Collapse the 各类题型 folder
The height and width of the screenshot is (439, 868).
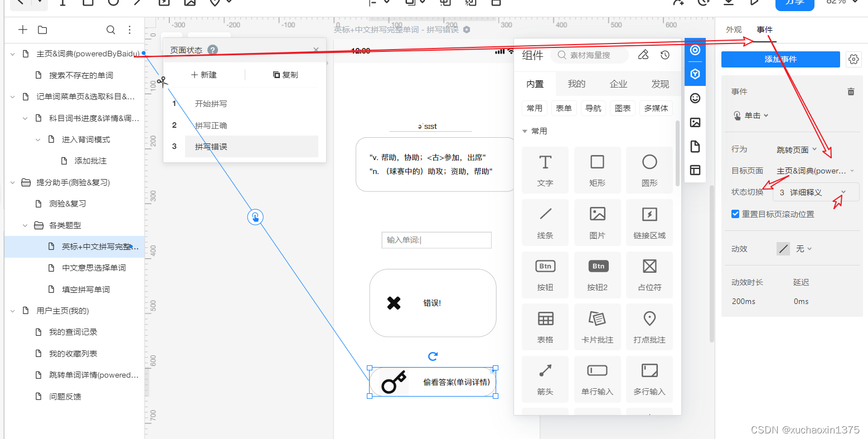25,225
